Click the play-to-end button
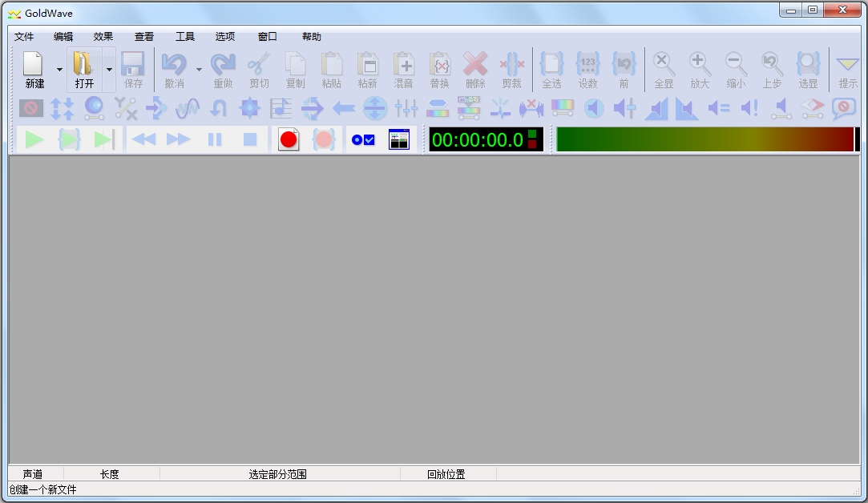The image size is (868, 503). [x=104, y=139]
